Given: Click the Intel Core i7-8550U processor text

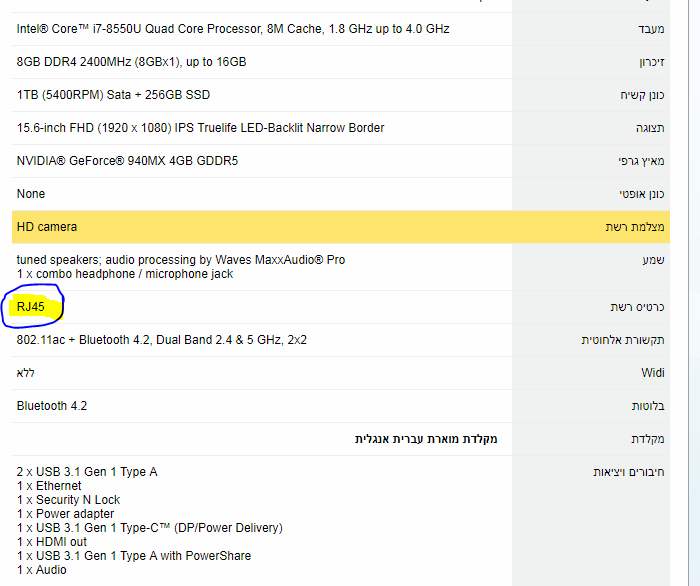Looking at the screenshot, I should pos(233,29).
